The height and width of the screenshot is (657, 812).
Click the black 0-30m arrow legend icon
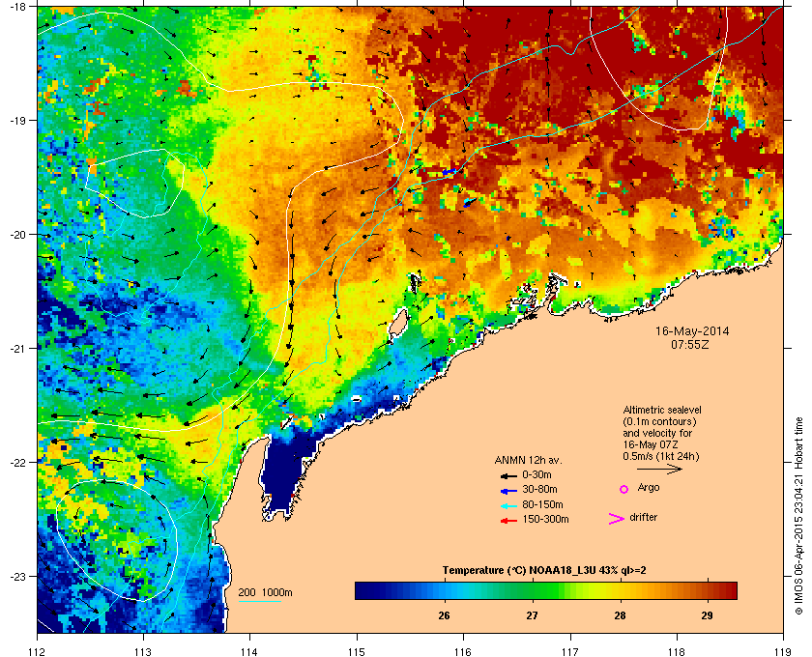pos(509,475)
